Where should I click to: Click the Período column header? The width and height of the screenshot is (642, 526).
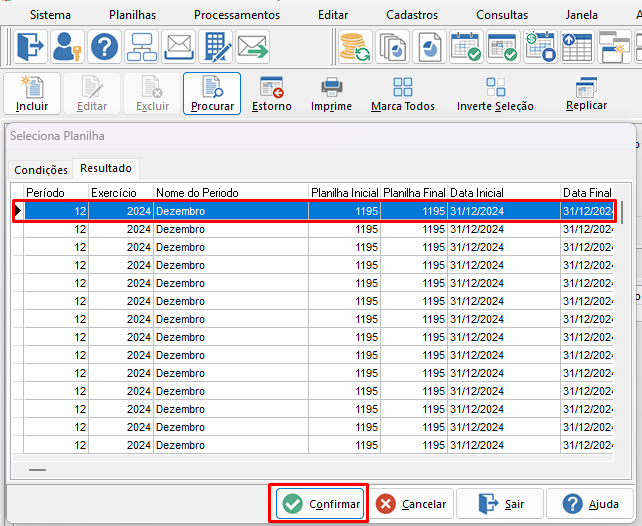56,192
